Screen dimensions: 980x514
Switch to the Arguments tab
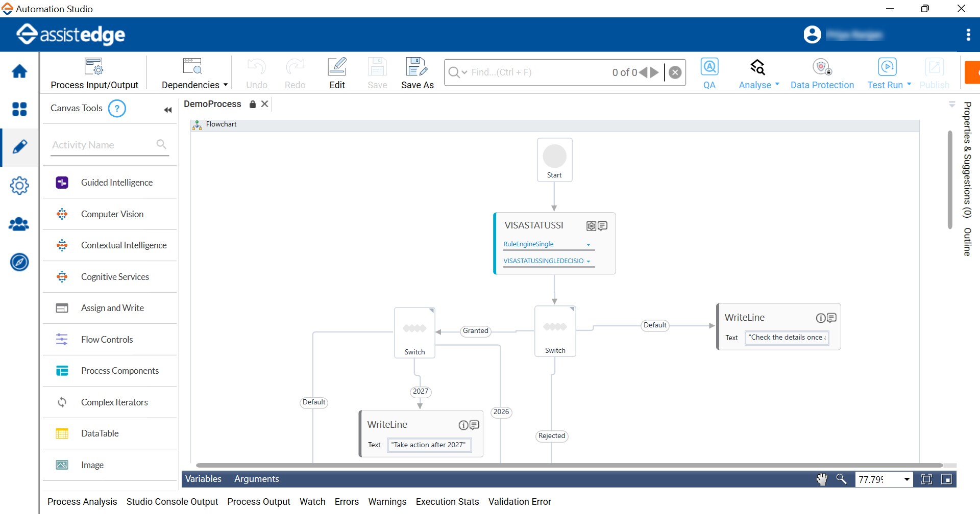coord(256,478)
